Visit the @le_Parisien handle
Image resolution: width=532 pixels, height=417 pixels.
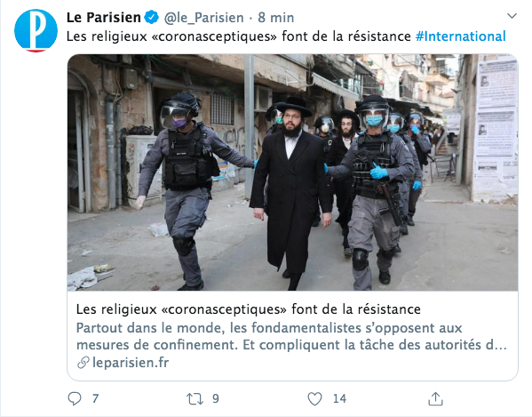204,18
